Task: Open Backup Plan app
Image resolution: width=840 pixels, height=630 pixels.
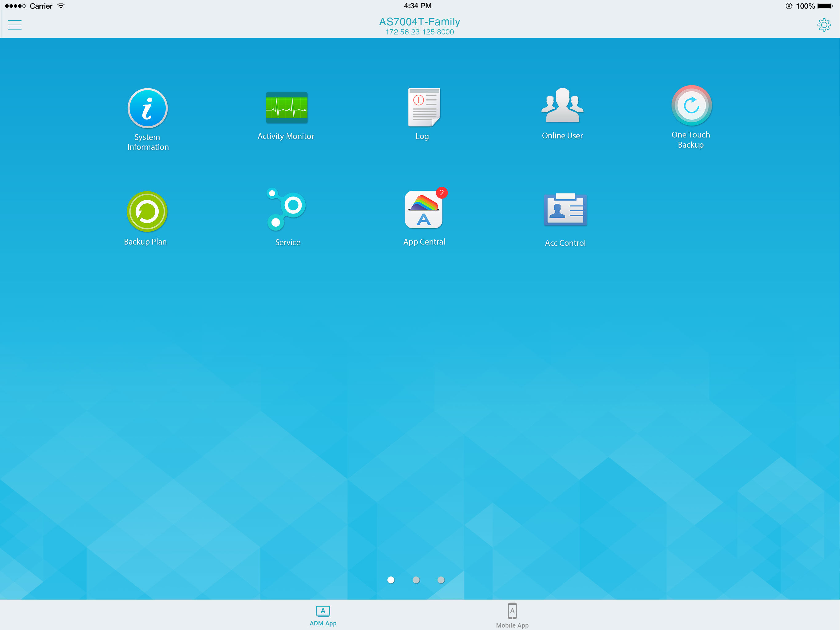Action: pos(147,212)
